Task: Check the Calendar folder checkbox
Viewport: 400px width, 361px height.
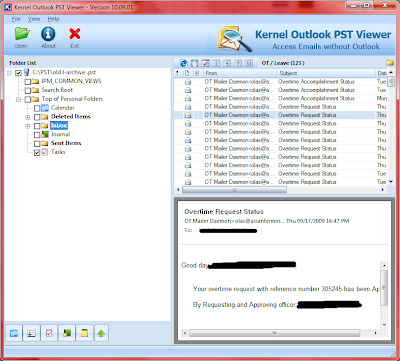Action: point(37,108)
